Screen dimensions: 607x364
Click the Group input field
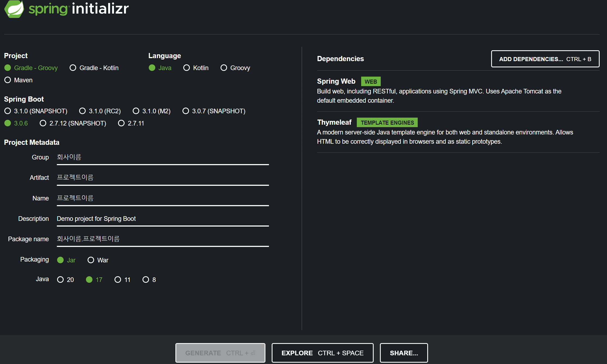click(163, 158)
